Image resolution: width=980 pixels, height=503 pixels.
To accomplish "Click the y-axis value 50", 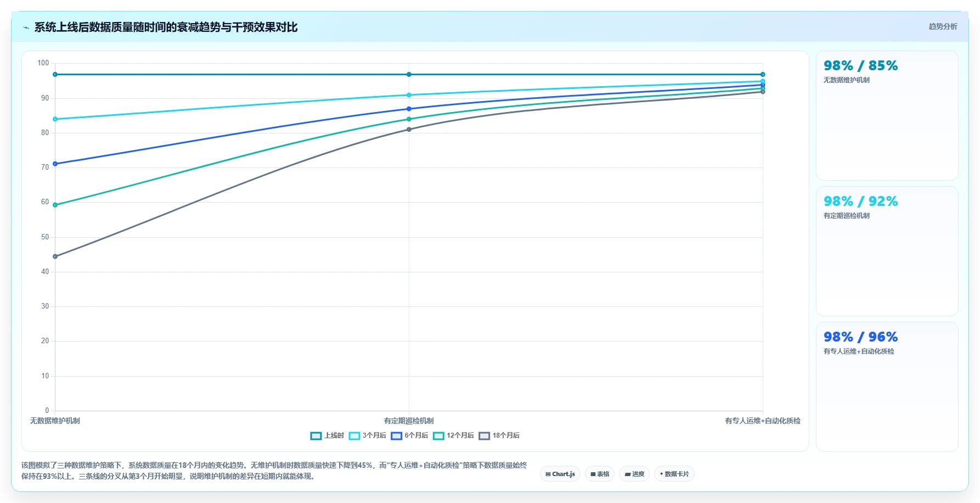I will click(x=45, y=237).
